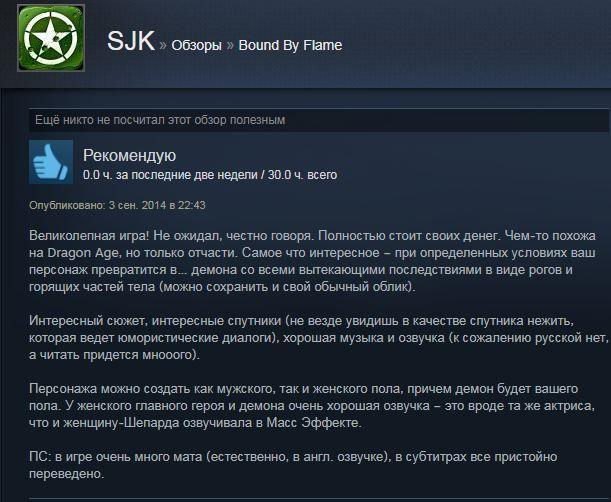Click the paragraph starting 'Интересный сюжет'
Screen dimensions: 611x502
click(x=318, y=338)
